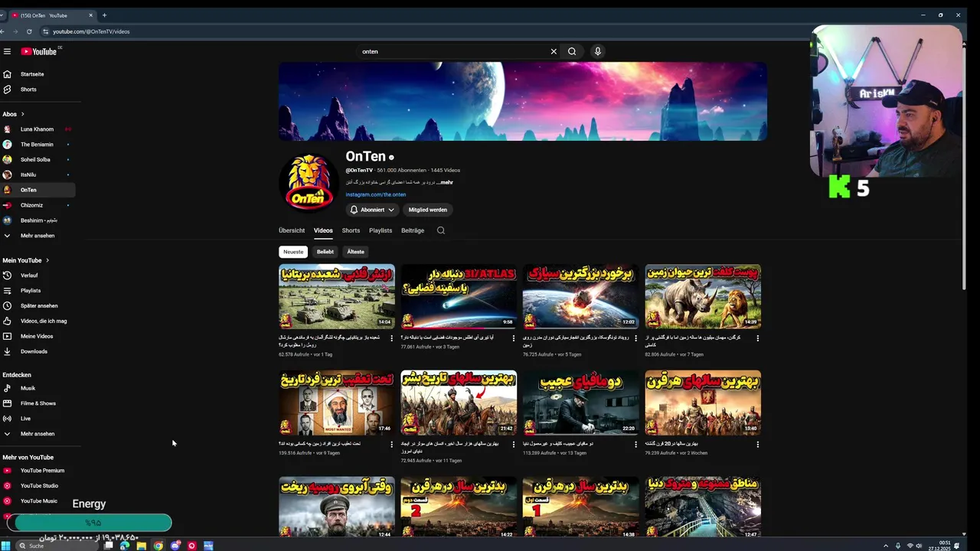
Task: Open a new browser tab
Action: pos(104,15)
